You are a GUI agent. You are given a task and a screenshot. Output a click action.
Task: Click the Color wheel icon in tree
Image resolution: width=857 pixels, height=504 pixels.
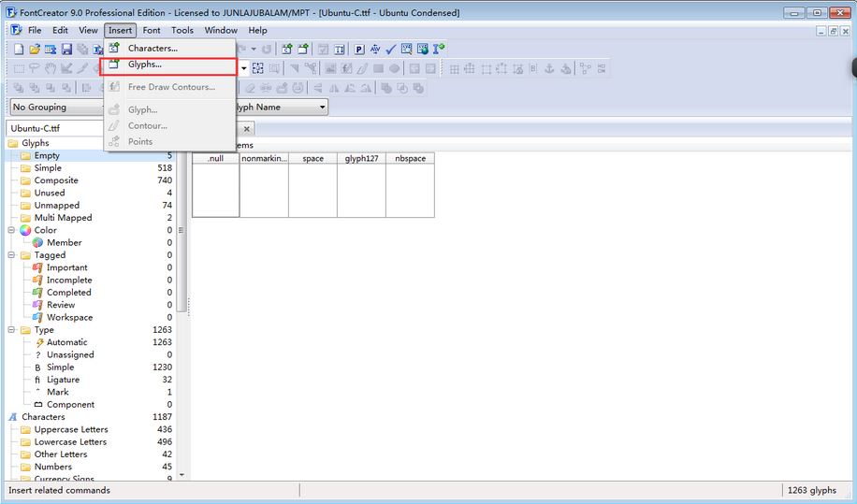pos(25,230)
